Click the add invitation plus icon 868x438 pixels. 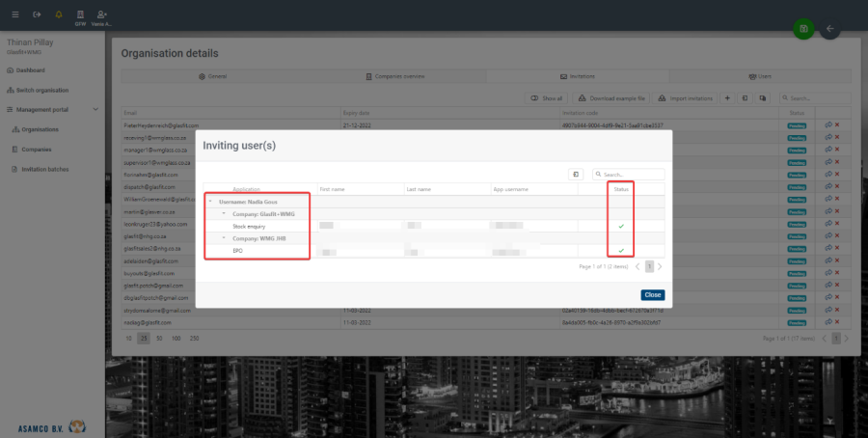pyautogui.click(x=727, y=98)
